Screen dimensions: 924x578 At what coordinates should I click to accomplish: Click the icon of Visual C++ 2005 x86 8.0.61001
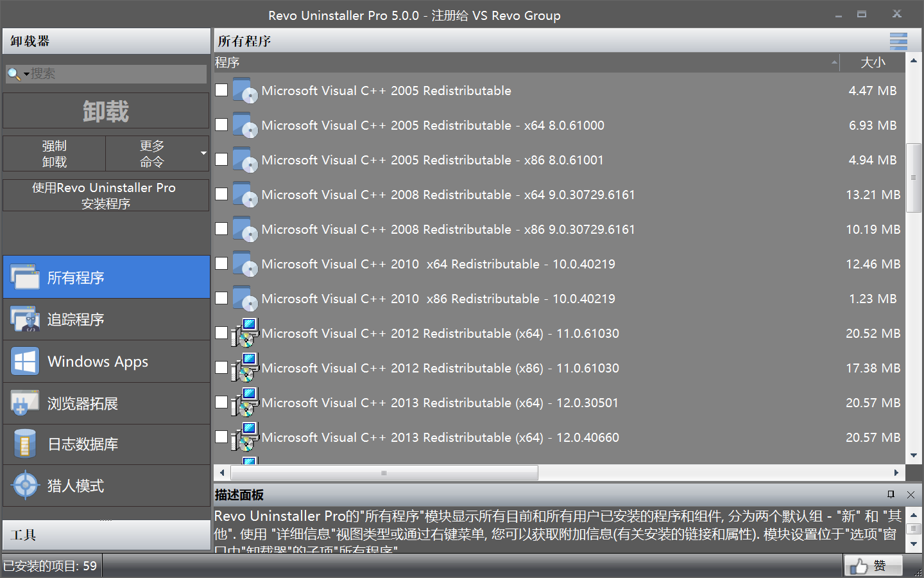[x=245, y=160]
